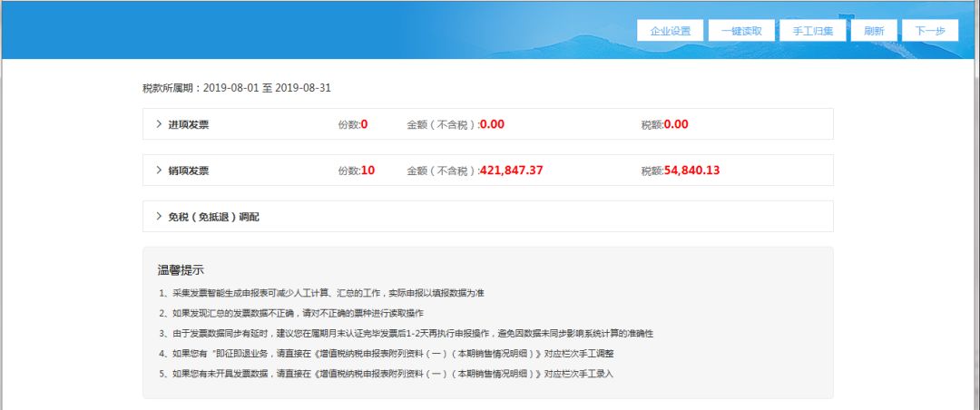Click the 进项发票 税额 value 0.00
The image size is (980, 410).
(x=676, y=124)
